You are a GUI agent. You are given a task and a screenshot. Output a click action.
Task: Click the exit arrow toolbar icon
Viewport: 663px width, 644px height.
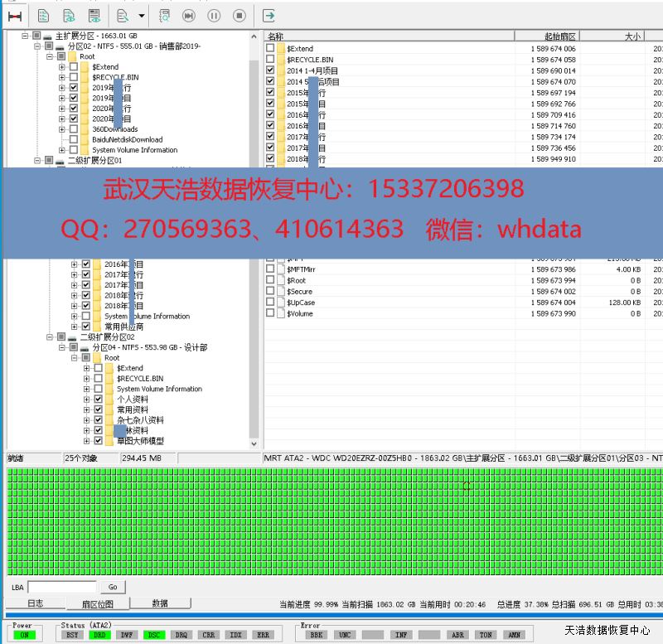click(269, 15)
